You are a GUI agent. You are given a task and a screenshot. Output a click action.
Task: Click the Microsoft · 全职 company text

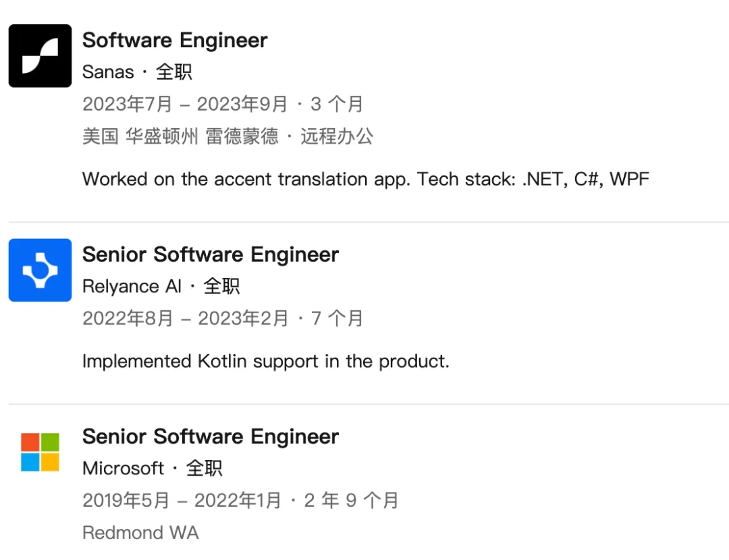152,468
